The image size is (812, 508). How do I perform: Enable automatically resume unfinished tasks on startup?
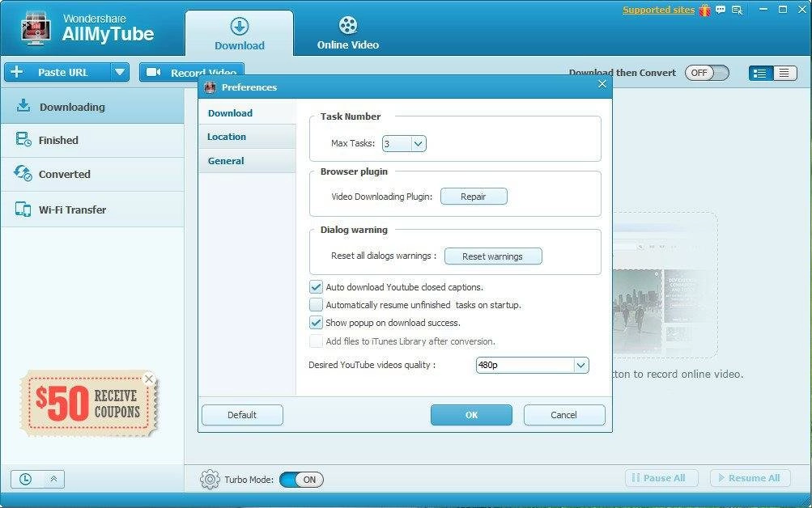[316, 305]
